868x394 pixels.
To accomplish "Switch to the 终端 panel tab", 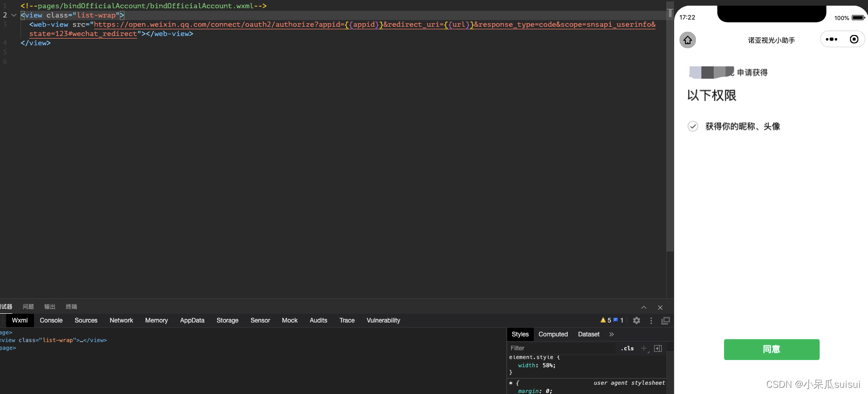I will point(71,307).
